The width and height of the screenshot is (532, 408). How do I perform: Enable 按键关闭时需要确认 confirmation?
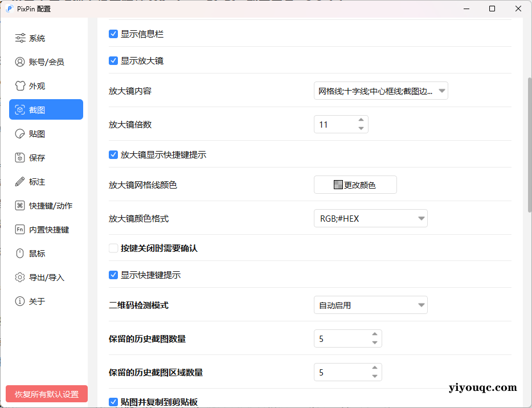click(x=113, y=248)
